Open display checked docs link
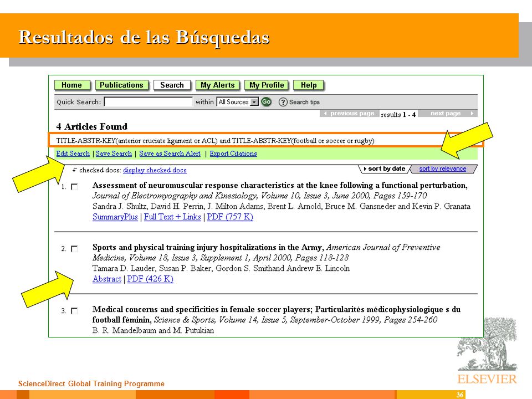The height and width of the screenshot is (399, 532). (x=155, y=170)
